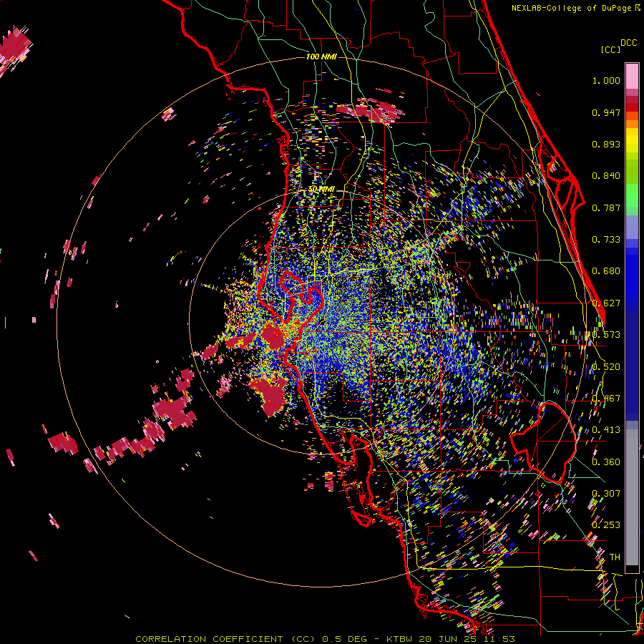Click CORRELATION COEFFICIENT in the caption
Viewport: 644px width, 644px height.
pos(209,639)
